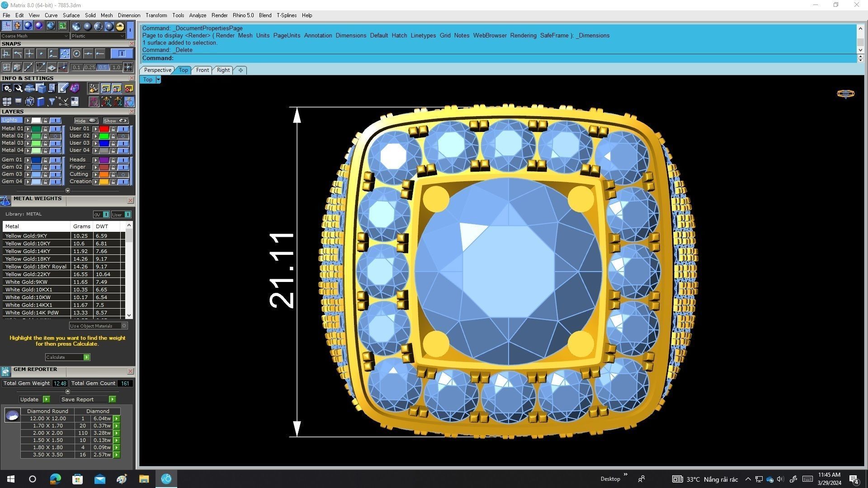
Task: Click the funnel selection filter icon
Action: click(x=52, y=102)
